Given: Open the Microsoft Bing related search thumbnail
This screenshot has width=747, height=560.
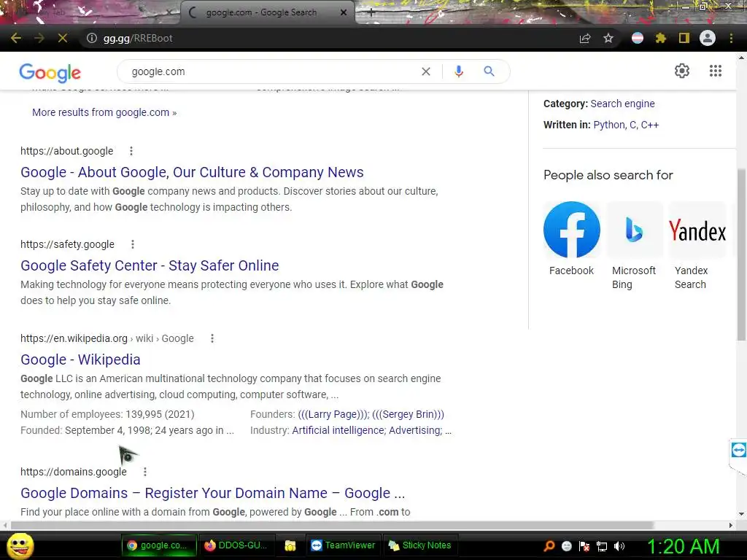Looking at the screenshot, I should tap(634, 230).
